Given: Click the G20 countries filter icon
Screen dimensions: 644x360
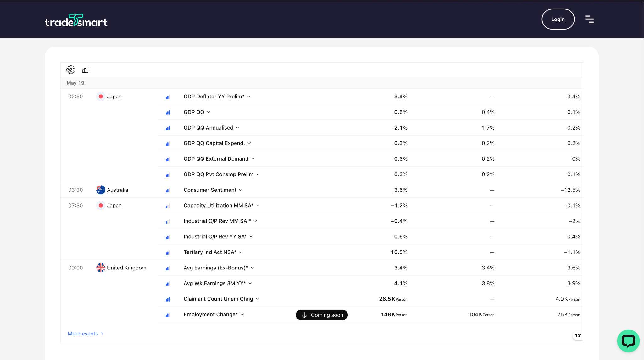Looking at the screenshot, I should tap(71, 70).
